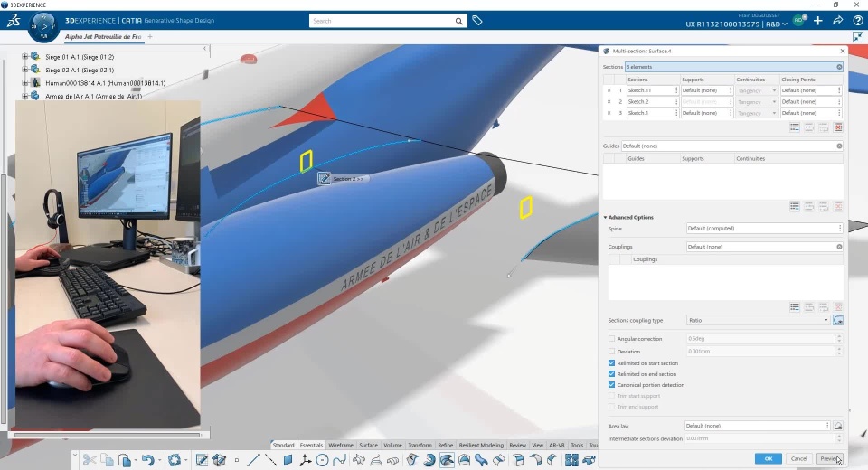Select the Circle tool icon

tap(322, 459)
